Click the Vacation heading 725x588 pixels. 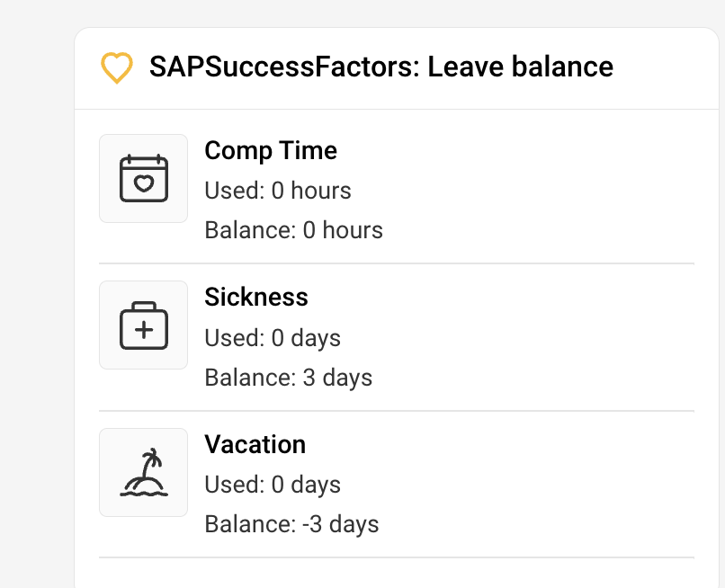[x=255, y=444]
